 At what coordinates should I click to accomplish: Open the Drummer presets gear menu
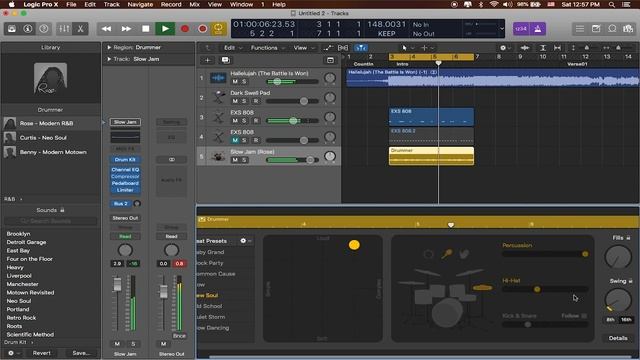pyautogui.click(x=245, y=241)
